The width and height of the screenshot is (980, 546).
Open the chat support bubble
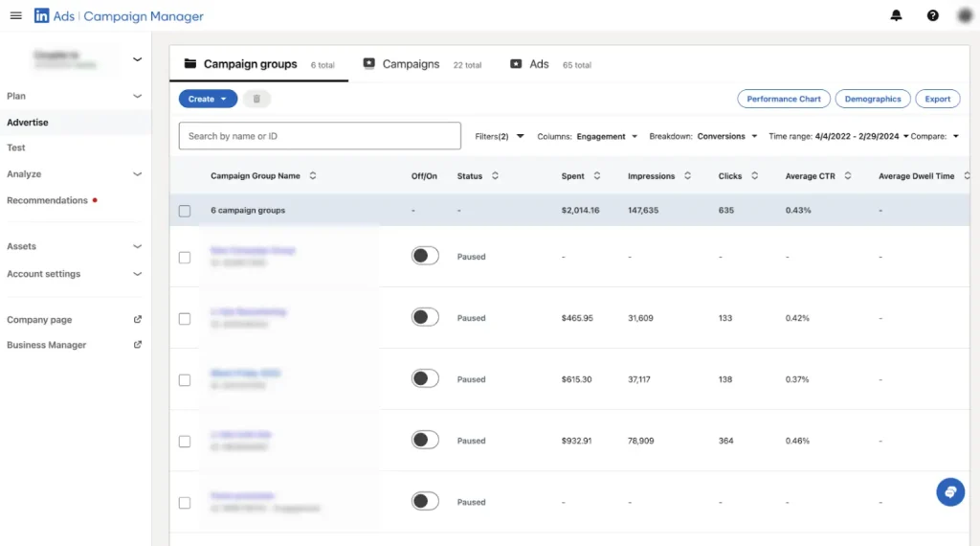coord(950,492)
